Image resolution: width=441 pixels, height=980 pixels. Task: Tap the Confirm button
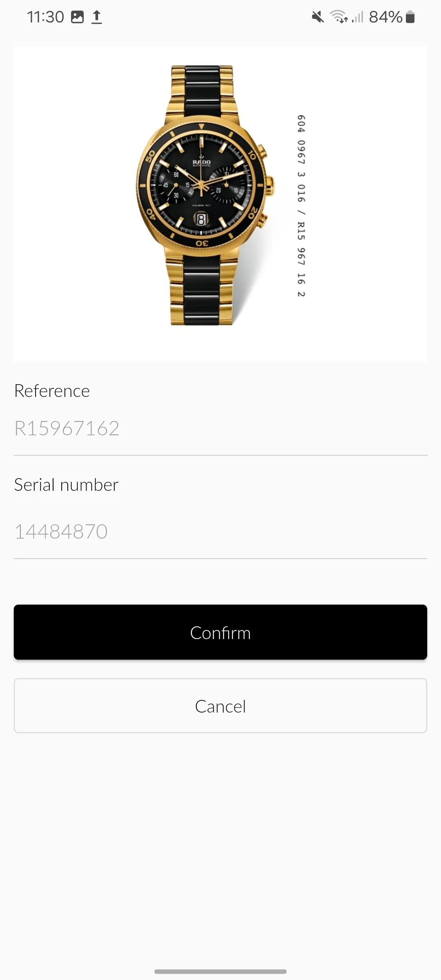pyautogui.click(x=220, y=632)
